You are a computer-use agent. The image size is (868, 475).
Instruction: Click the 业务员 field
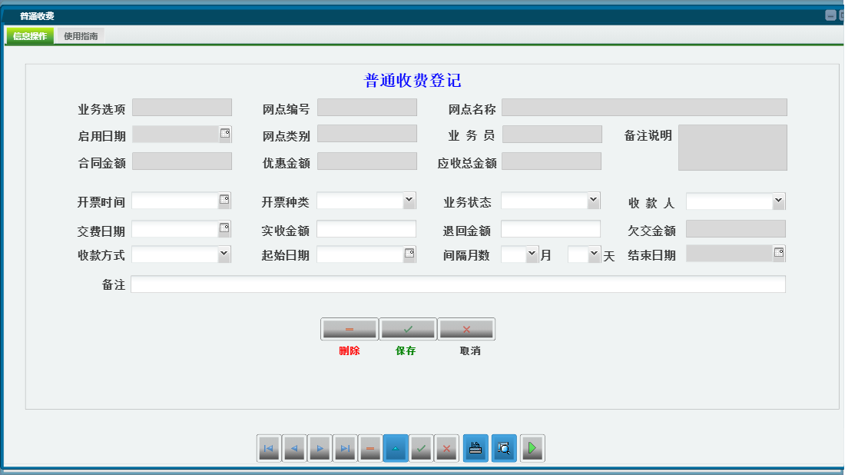click(x=552, y=134)
